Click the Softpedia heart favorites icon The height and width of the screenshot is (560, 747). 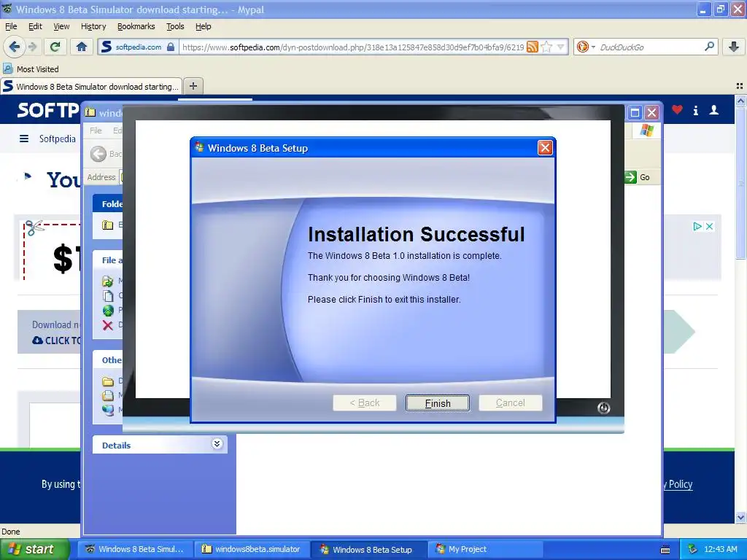[677, 110]
